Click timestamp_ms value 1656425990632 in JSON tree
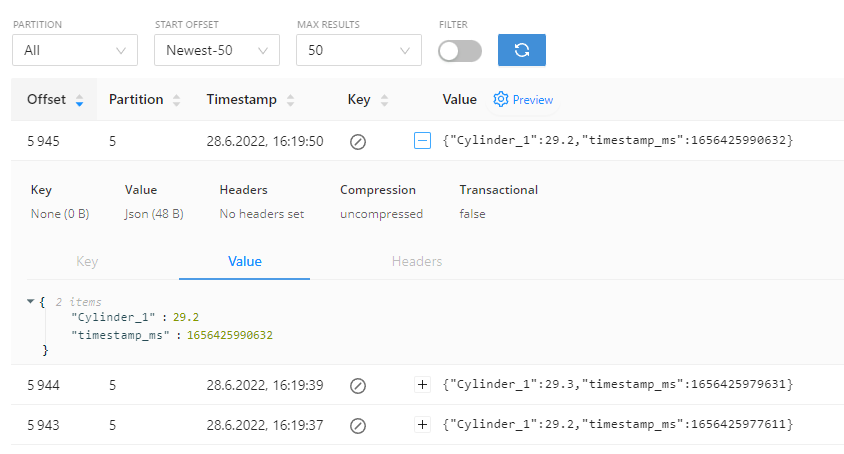Image resolution: width=844 pixels, height=454 pixels. coord(230,336)
